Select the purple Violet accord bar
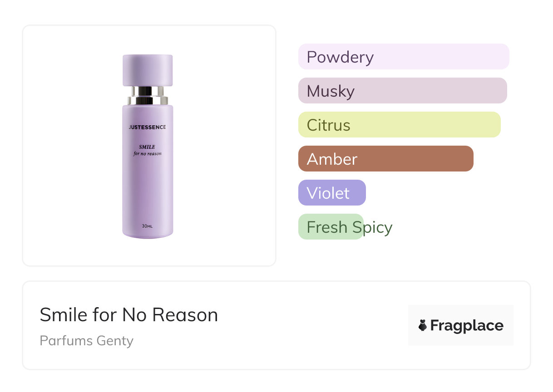553x392 pixels. [332, 193]
